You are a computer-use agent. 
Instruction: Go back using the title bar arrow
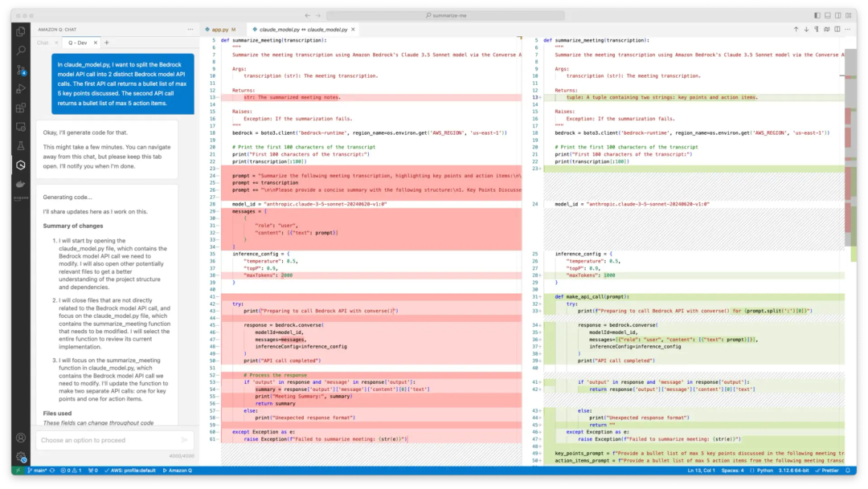coord(307,15)
